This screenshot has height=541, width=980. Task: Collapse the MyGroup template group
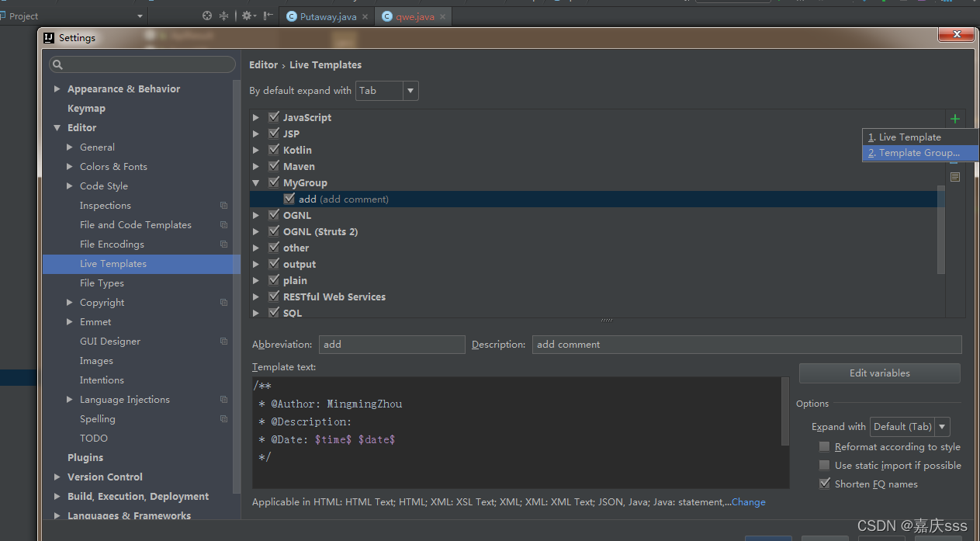click(256, 183)
